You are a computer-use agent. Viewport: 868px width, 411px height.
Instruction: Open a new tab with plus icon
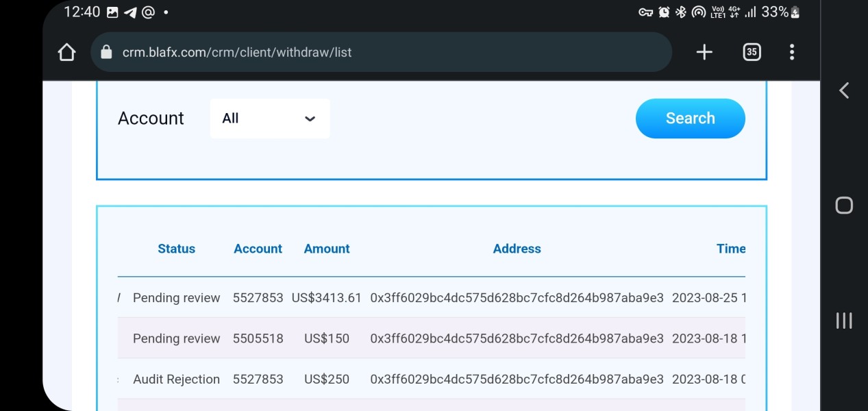(x=704, y=52)
